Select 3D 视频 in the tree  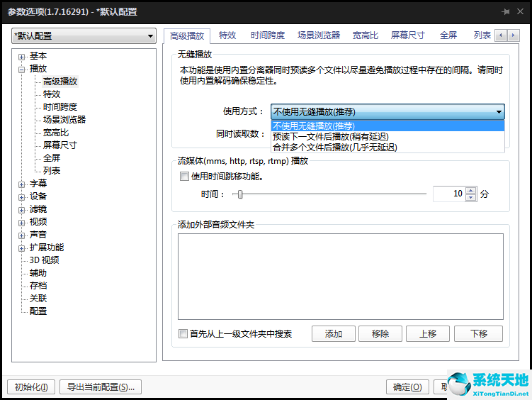[44, 260]
